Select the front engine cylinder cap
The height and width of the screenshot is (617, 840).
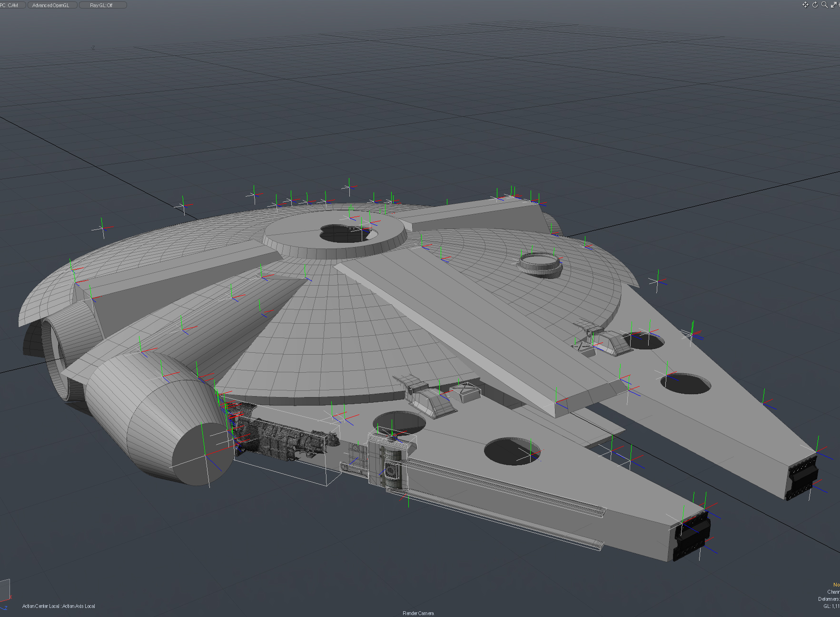click(202, 454)
